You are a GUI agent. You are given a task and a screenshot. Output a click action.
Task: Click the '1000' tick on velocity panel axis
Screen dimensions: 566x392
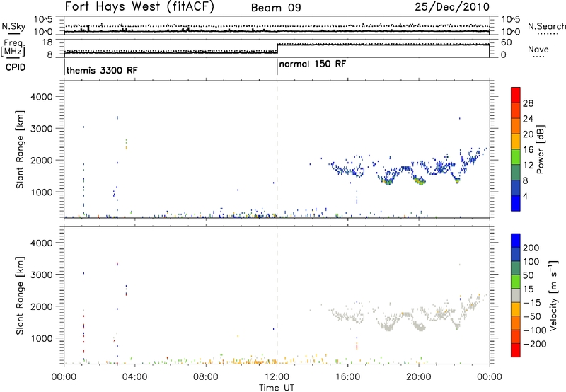41,338
